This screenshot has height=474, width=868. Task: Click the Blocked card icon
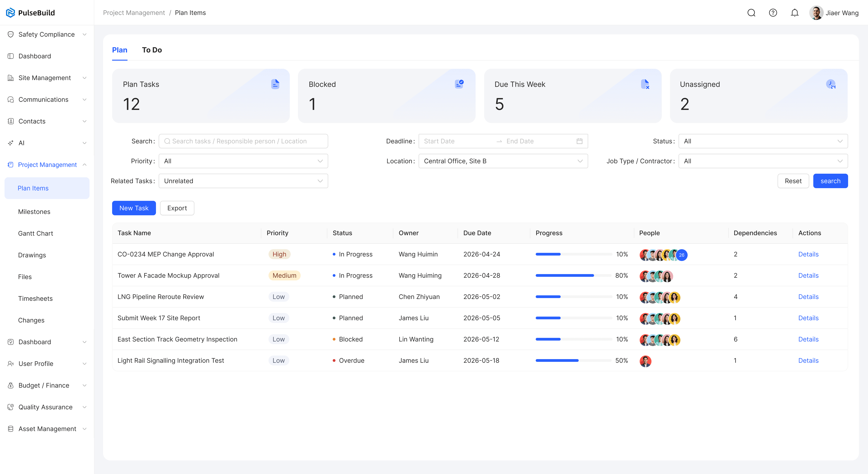[x=459, y=84]
